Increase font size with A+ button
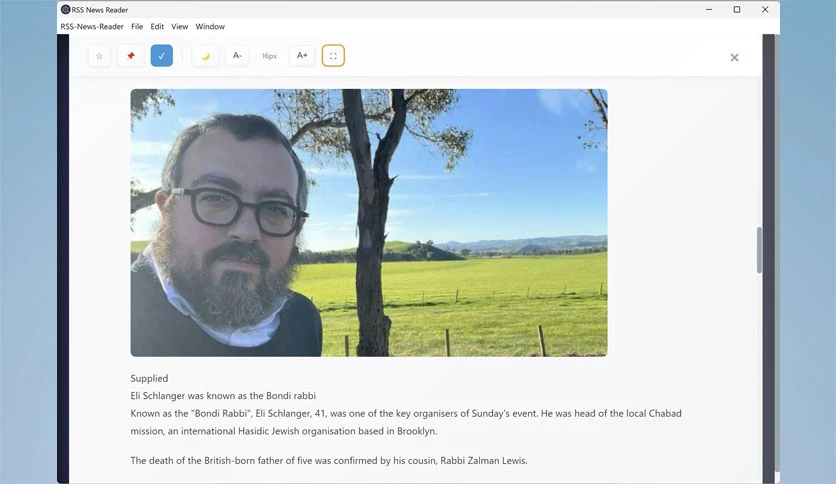The image size is (836, 484). (x=302, y=55)
